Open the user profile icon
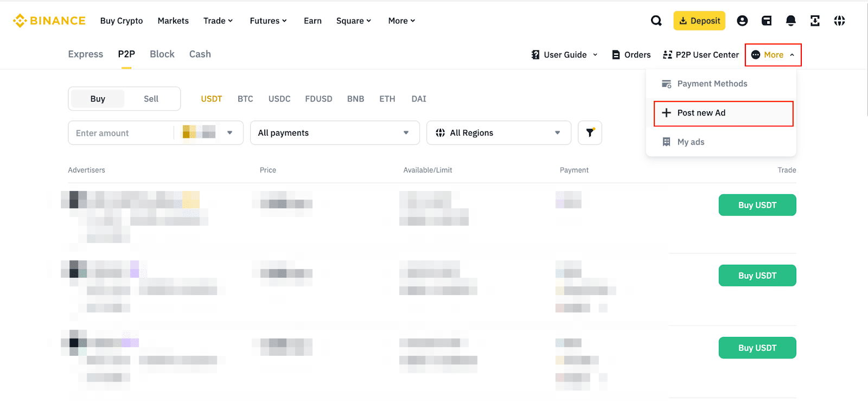 [x=742, y=21]
